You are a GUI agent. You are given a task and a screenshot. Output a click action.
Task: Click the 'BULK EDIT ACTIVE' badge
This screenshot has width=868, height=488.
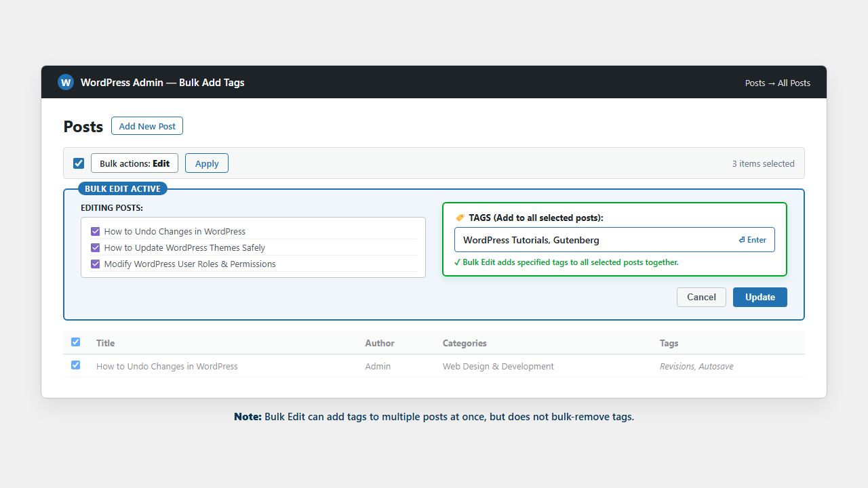tap(123, 188)
